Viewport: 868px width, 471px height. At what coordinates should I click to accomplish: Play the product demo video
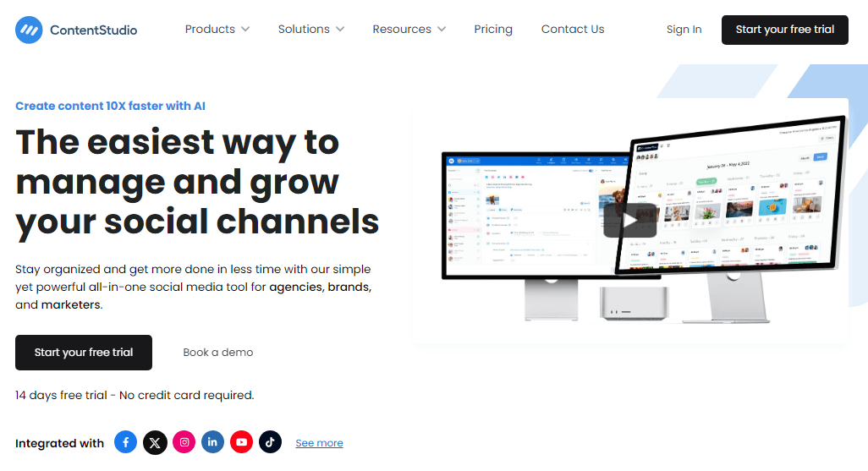(630, 221)
